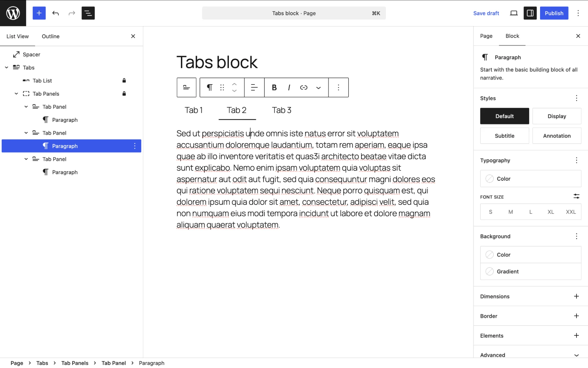The height and width of the screenshot is (368, 588).
Task: Expand the Advanced panel
Action: tap(531, 355)
